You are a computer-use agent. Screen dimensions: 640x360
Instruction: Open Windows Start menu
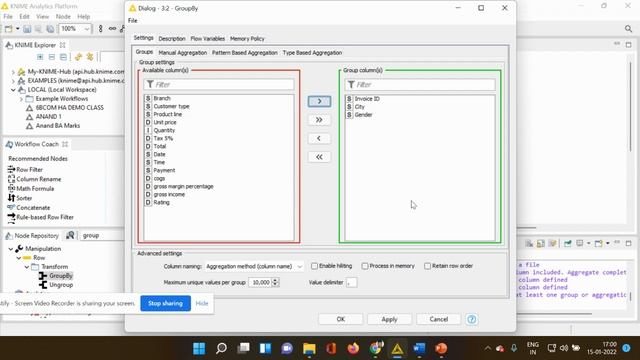[x=199, y=348]
